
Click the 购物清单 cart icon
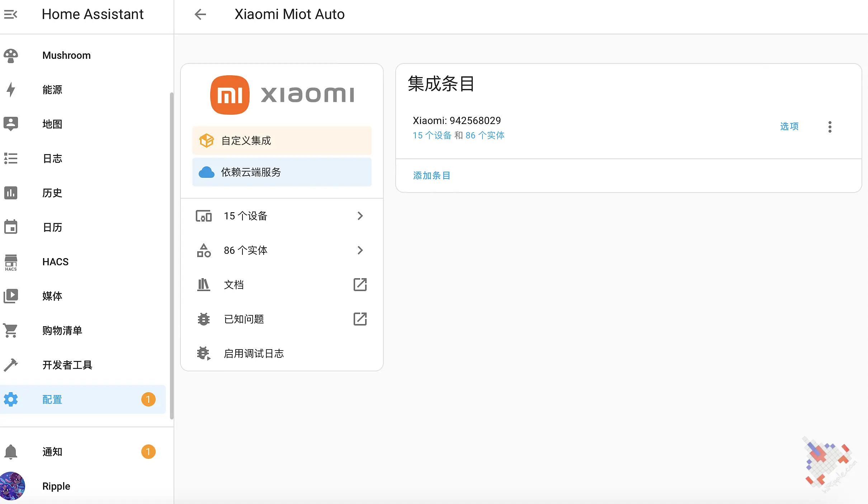tap(11, 331)
